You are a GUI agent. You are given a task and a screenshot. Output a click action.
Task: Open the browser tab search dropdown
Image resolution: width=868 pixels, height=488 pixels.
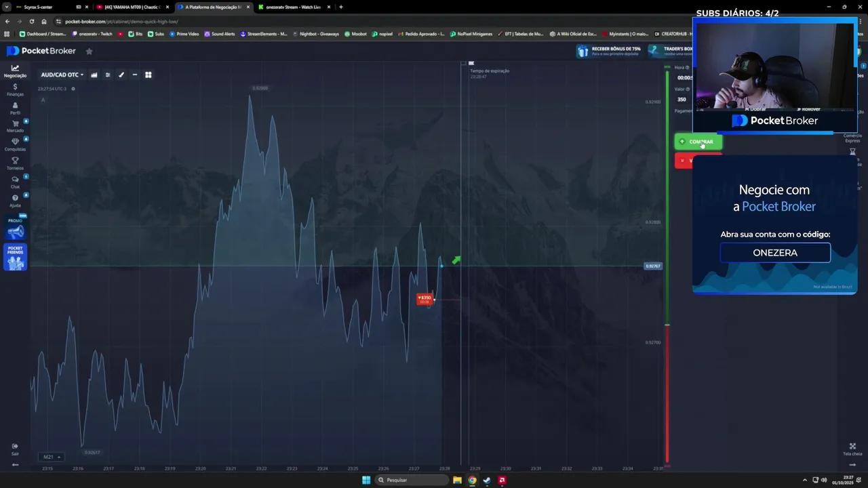[6, 7]
